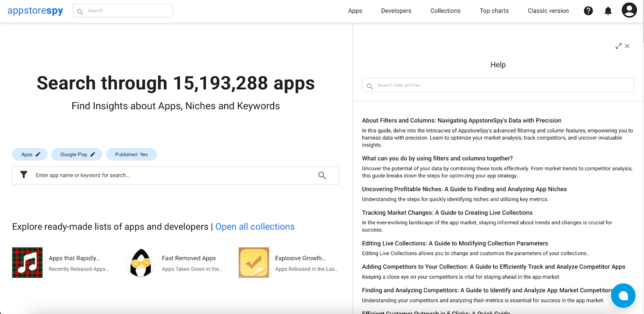Click the Explosive Growth… title
Image resolution: width=644 pixels, height=314 pixels.
300,258
